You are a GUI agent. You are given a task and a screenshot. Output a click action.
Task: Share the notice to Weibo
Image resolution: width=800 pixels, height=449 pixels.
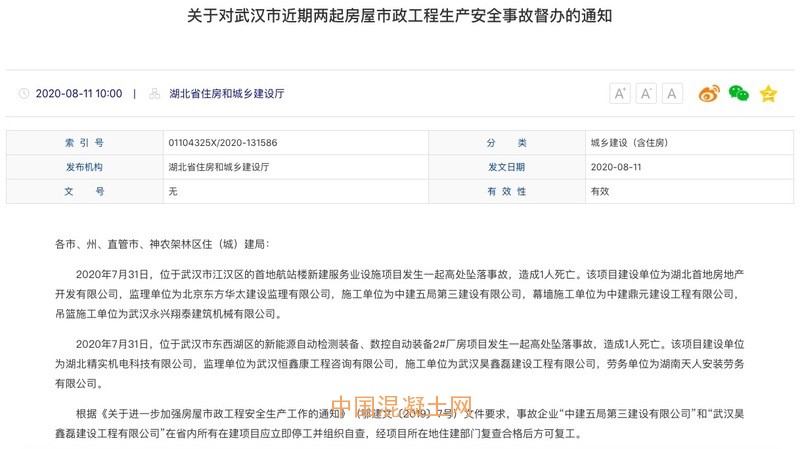[709, 93]
